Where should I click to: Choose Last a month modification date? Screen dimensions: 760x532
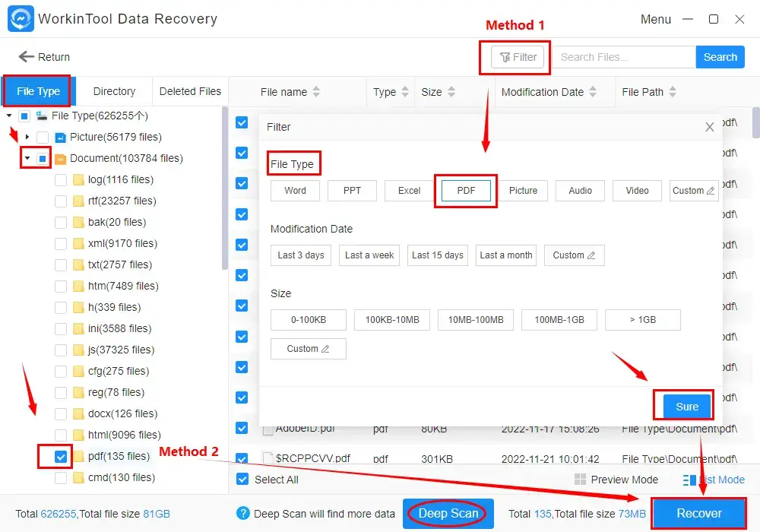(x=506, y=255)
